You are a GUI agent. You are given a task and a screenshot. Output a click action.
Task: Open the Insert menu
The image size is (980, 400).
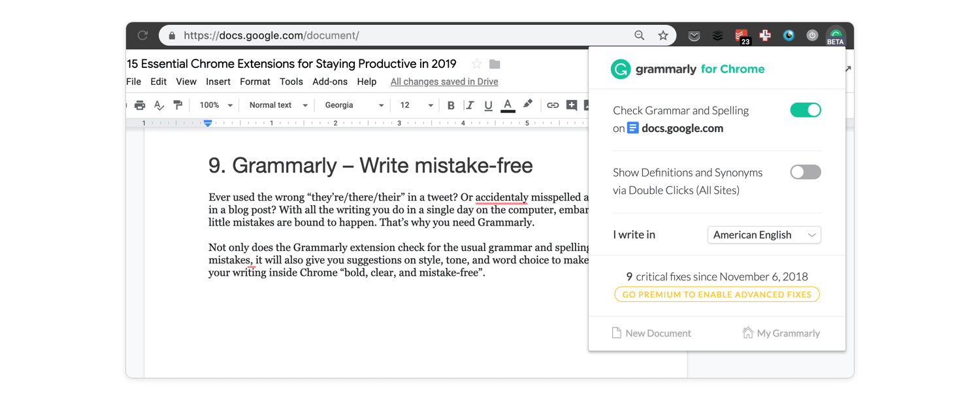pyautogui.click(x=218, y=81)
